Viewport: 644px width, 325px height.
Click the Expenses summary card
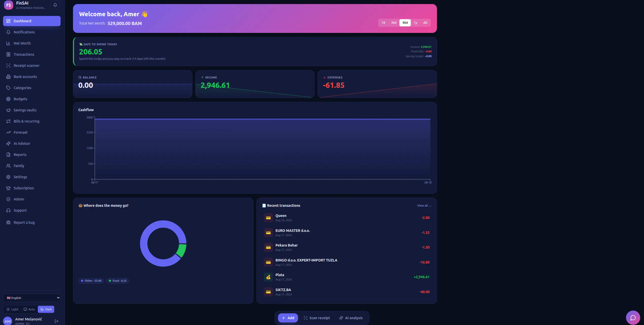click(377, 84)
